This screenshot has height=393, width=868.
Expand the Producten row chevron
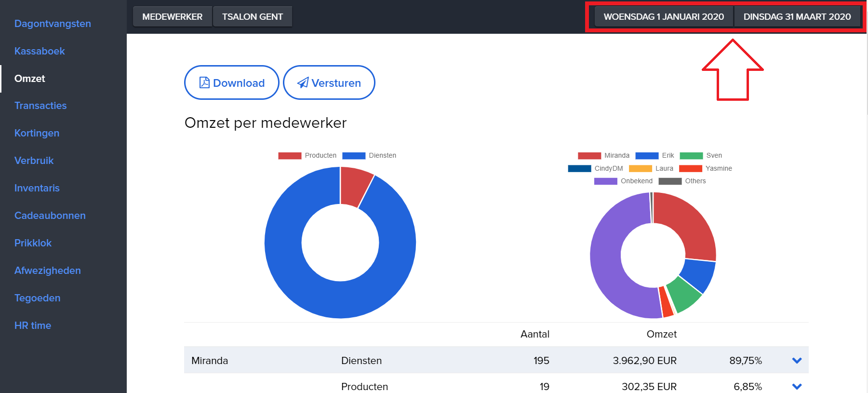coord(797,386)
